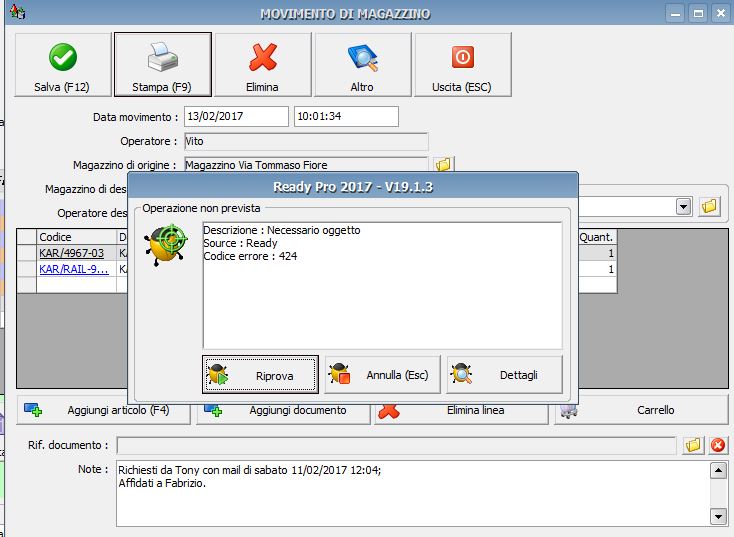Click the Note scrollbar down arrow
Screen dimensions: 734x537
pos(718,516)
